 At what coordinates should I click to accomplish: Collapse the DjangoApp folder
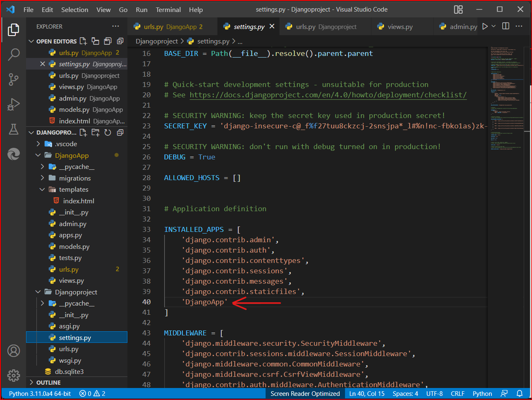click(38, 155)
